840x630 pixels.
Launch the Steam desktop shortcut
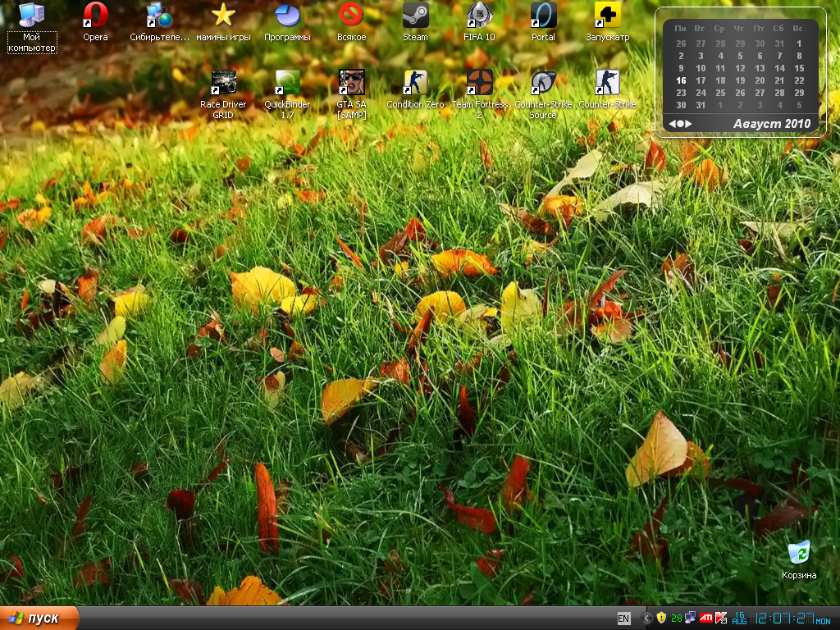415,15
